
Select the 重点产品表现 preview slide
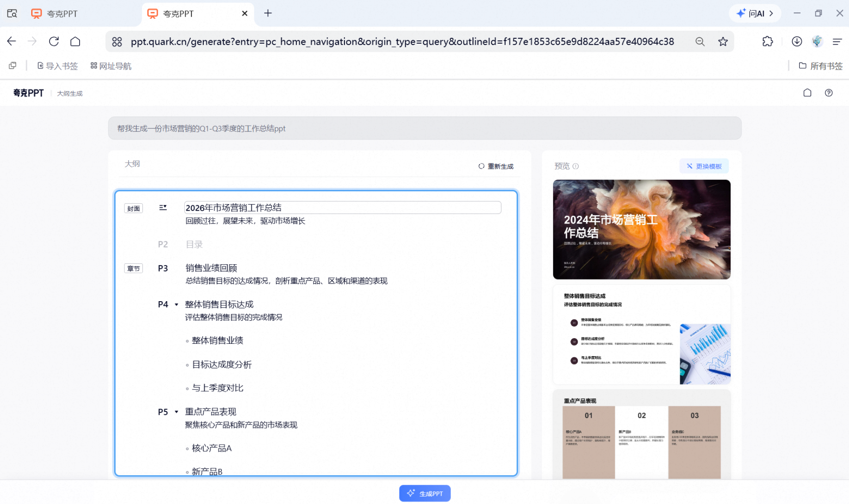[641, 434]
